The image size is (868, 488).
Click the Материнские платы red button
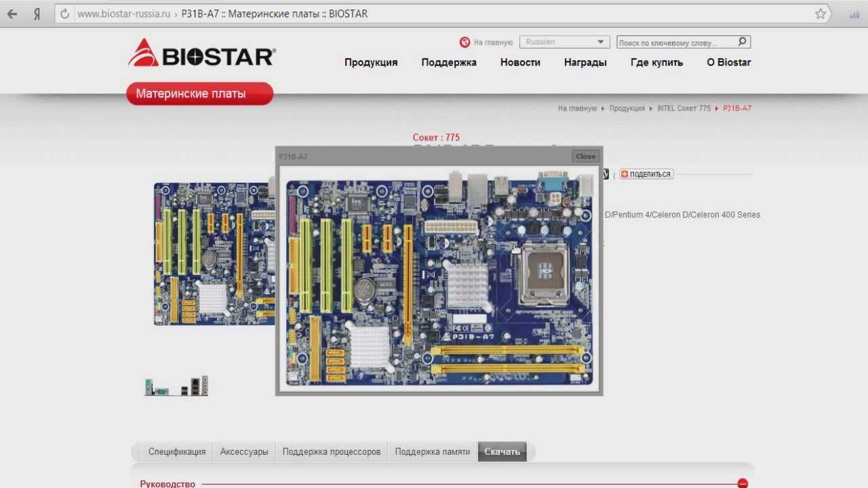[199, 94]
